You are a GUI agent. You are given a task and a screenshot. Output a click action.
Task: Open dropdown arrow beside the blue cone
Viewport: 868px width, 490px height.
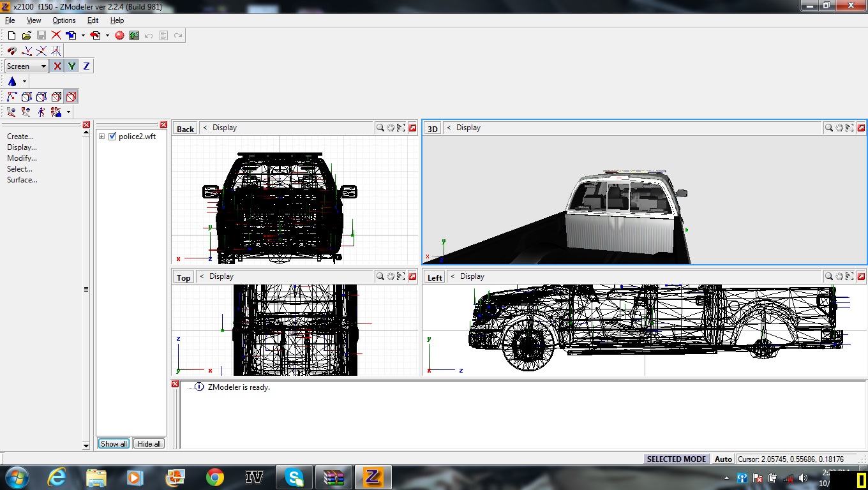tap(24, 82)
